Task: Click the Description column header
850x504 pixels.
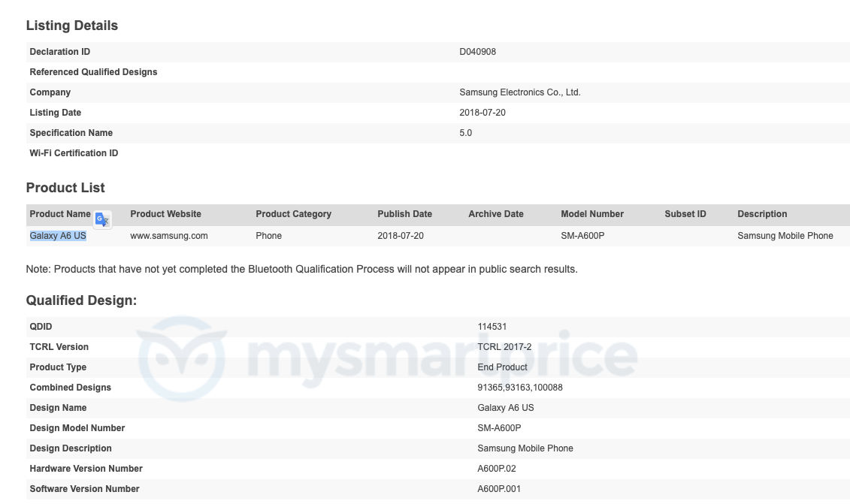Action: click(x=762, y=214)
